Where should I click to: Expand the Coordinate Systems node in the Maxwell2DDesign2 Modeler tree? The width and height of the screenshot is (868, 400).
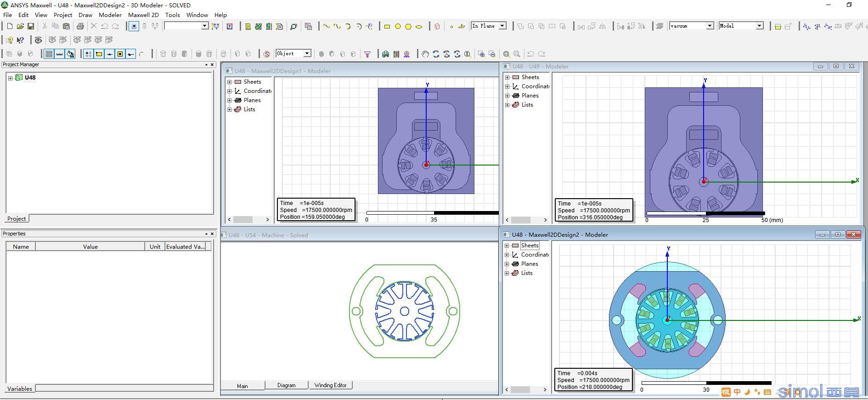[x=507, y=255]
